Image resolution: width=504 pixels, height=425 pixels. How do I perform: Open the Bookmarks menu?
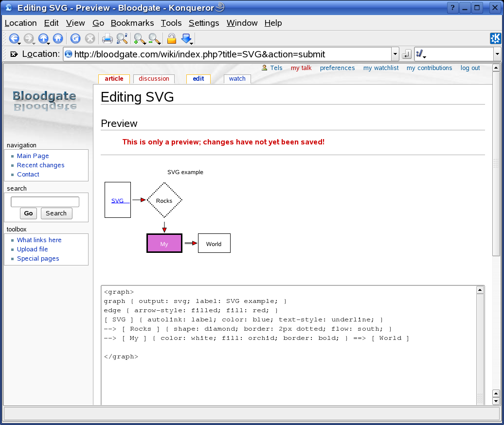pyautogui.click(x=132, y=23)
